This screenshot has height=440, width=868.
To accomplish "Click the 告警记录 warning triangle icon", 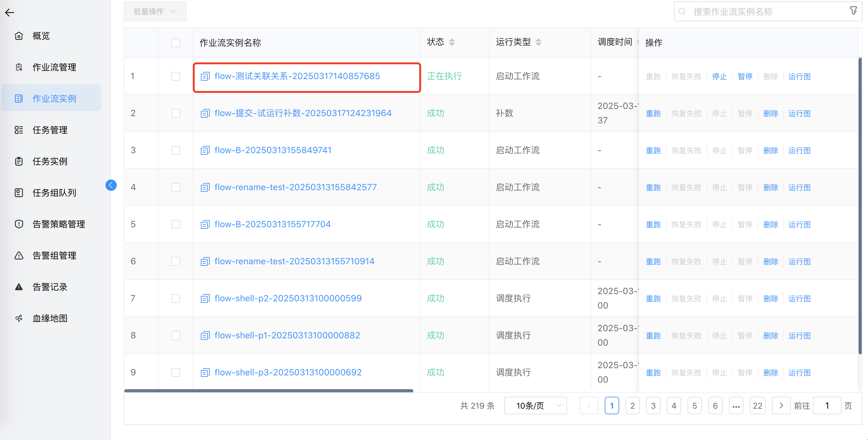I will click(x=19, y=287).
